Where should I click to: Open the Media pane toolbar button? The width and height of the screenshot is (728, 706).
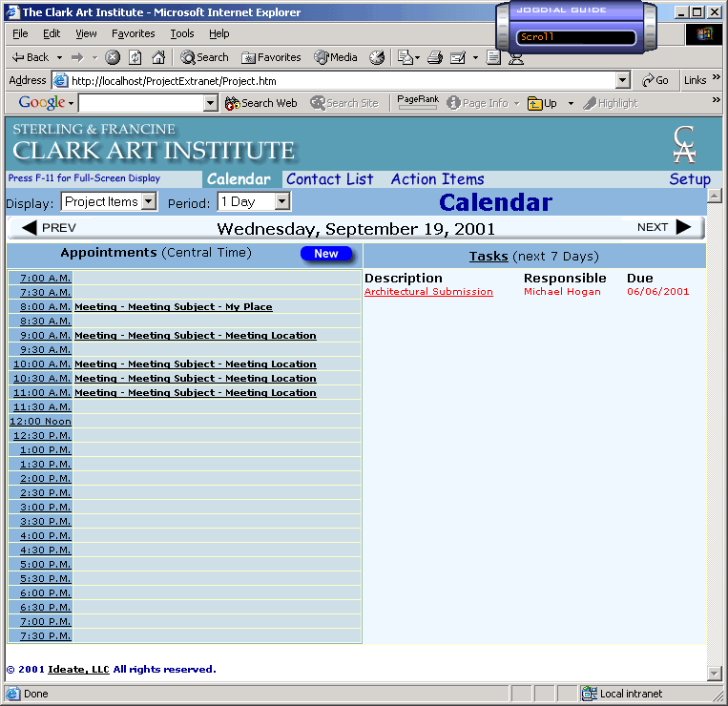coord(336,57)
